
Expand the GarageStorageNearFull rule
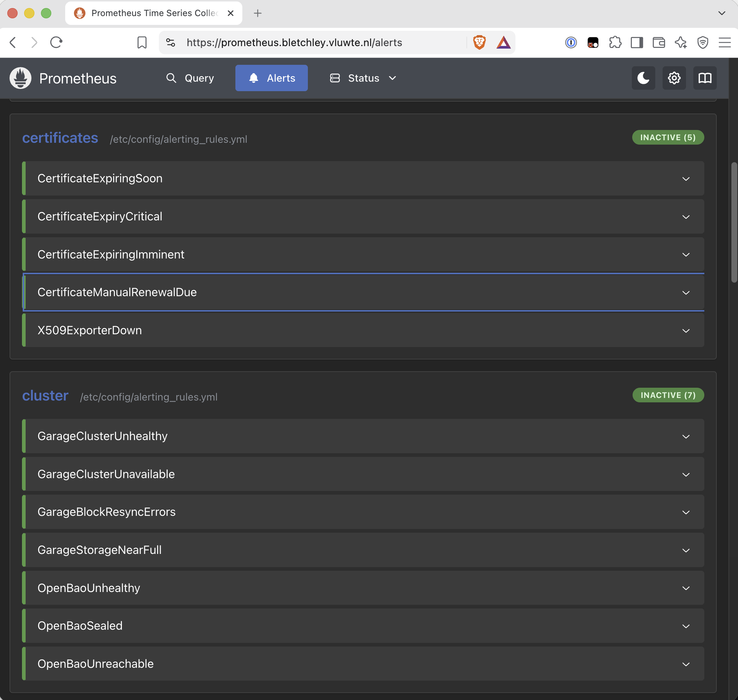363,550
